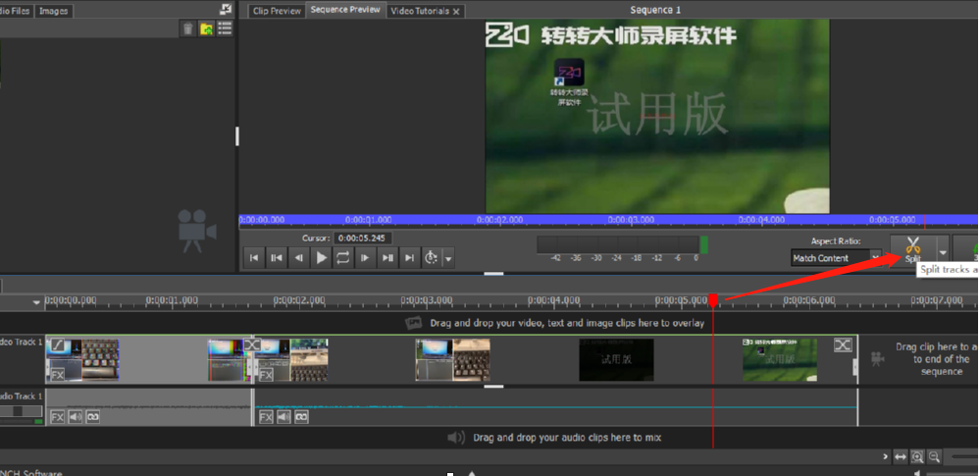Toggle volume on first audio clip
This screenshot has width=980, height=476.
click(75, 416)
